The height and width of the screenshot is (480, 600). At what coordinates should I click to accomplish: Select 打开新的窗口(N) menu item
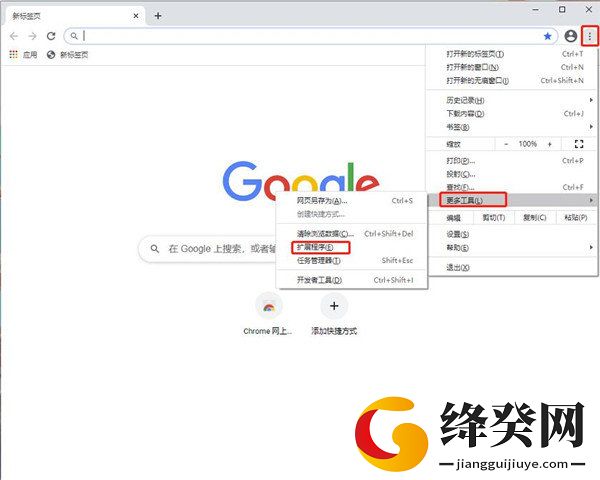(512, 67)
